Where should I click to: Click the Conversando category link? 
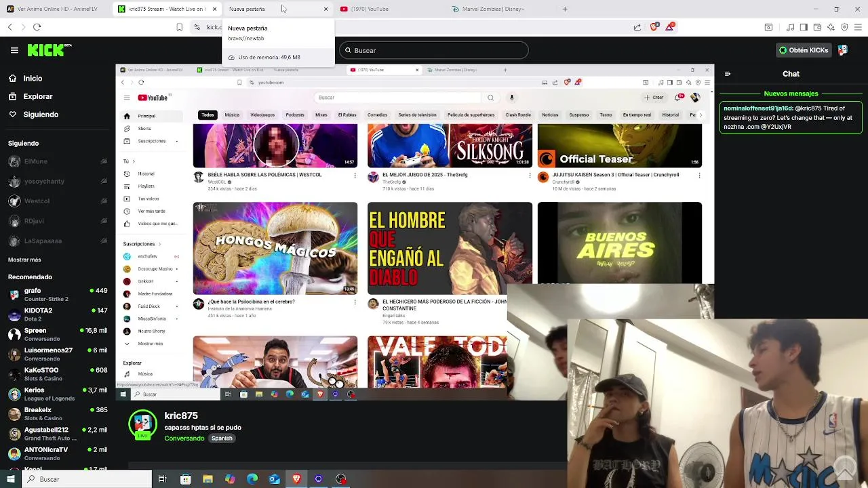click(x=184, y=439)
